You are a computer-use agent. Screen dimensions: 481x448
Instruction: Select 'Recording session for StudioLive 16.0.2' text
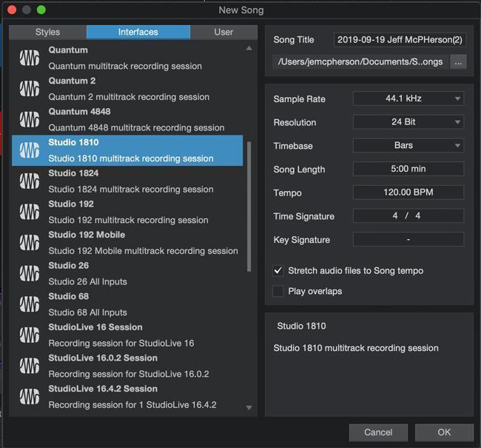(x=129, y=374)
